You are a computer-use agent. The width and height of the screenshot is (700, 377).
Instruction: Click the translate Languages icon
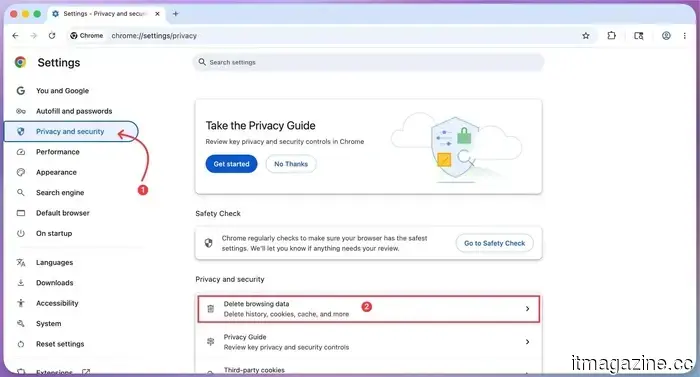pyautogui.click(x=21, y=263)
